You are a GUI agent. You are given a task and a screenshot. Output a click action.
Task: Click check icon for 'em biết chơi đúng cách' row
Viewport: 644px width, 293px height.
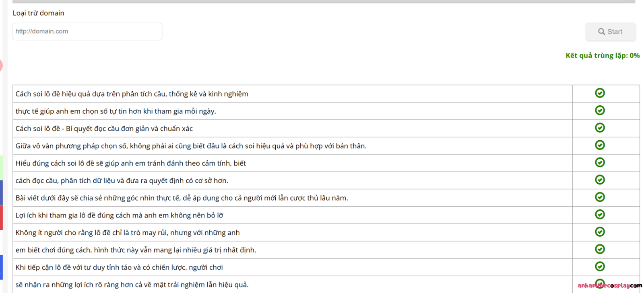600,249
